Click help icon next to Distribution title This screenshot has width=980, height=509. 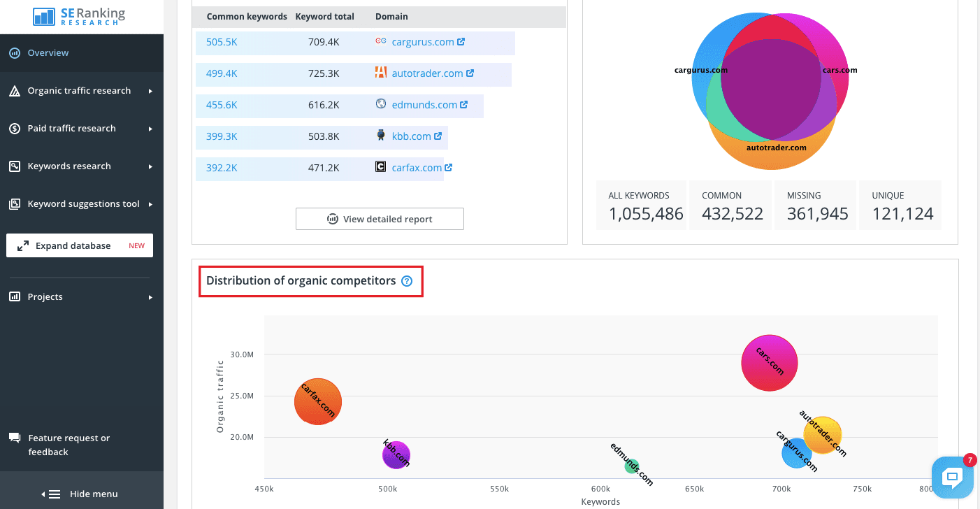point(407,281)
